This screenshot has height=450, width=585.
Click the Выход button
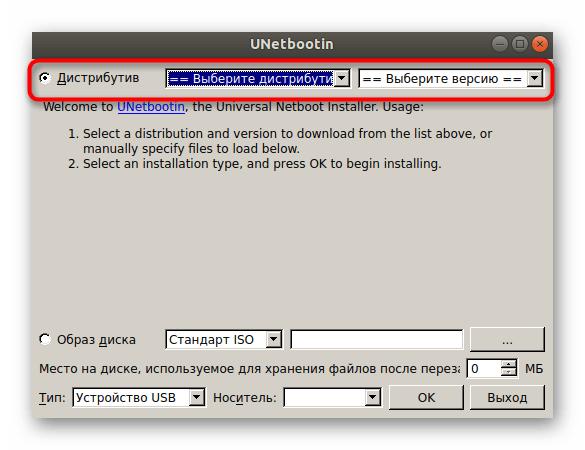(x=507, y=397)
